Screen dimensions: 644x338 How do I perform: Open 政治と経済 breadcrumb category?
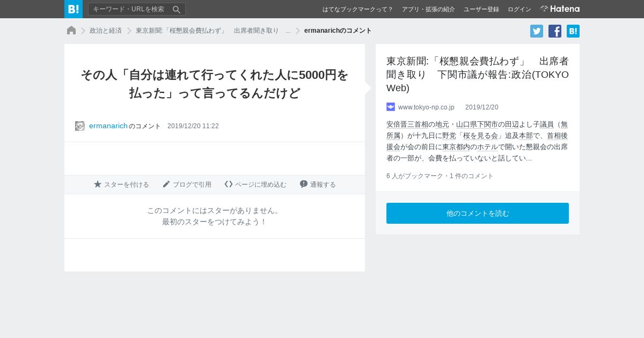(x=106, y=31)
